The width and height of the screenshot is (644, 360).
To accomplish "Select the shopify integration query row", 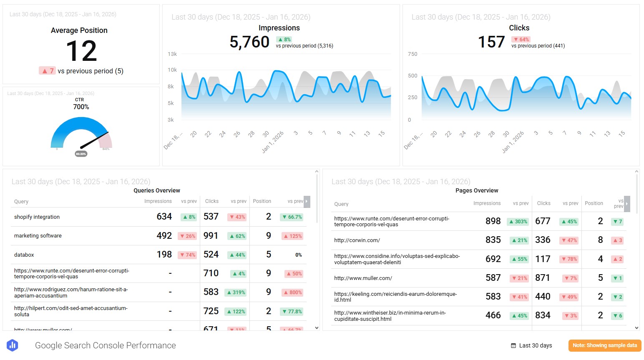I will 37,217.
